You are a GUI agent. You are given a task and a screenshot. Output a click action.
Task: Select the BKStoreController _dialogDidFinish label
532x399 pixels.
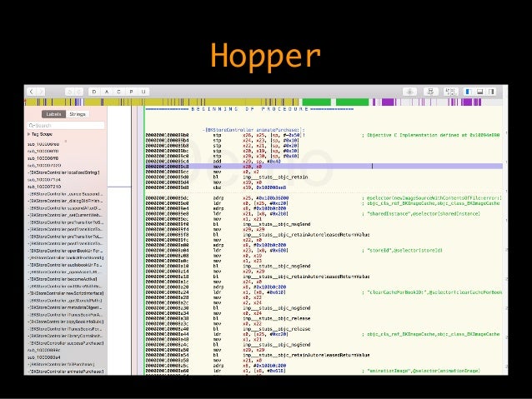pos(66,201)
